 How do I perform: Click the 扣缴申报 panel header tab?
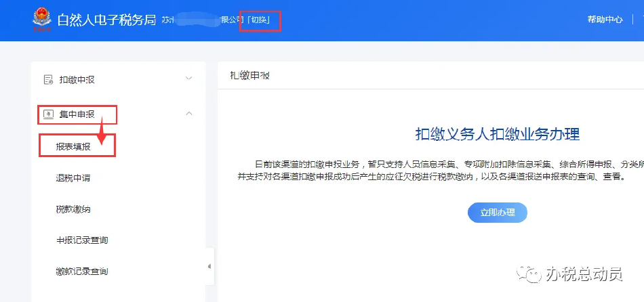[x=249, y=76]
